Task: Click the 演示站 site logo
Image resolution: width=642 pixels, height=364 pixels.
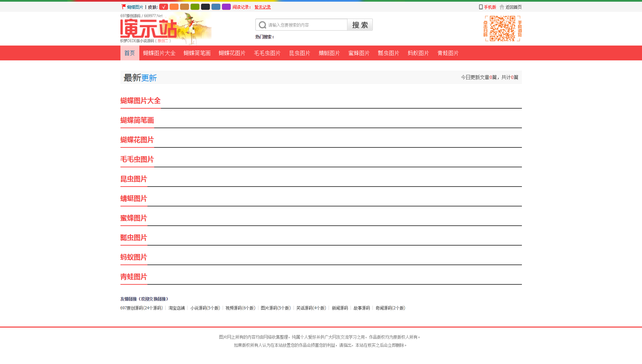Action: (166, 29)
